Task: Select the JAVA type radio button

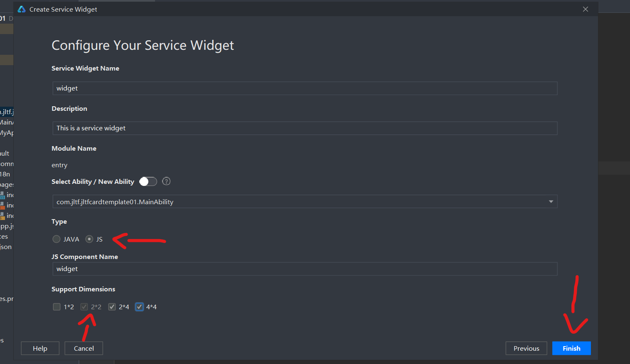Action: tap(57, 239)
